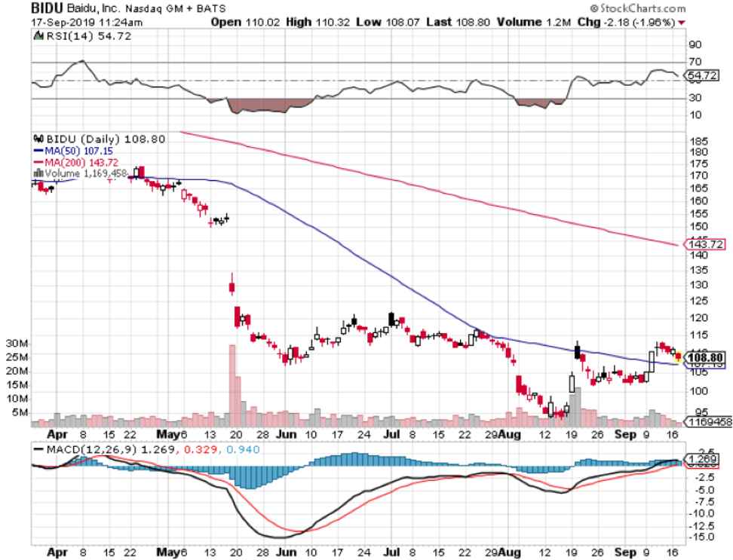
Task: Click the -15.0 MACD axis label
Action: pyautogui.click(x=701, y=537)
